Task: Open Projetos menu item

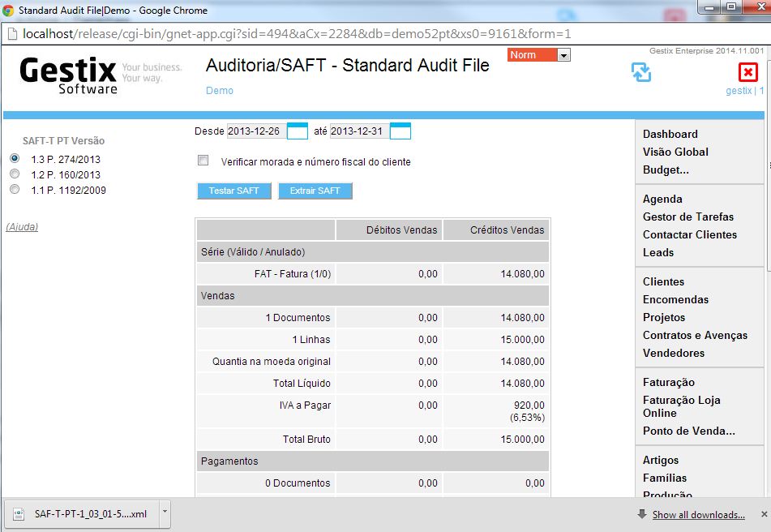Action: tap(664, 317)
